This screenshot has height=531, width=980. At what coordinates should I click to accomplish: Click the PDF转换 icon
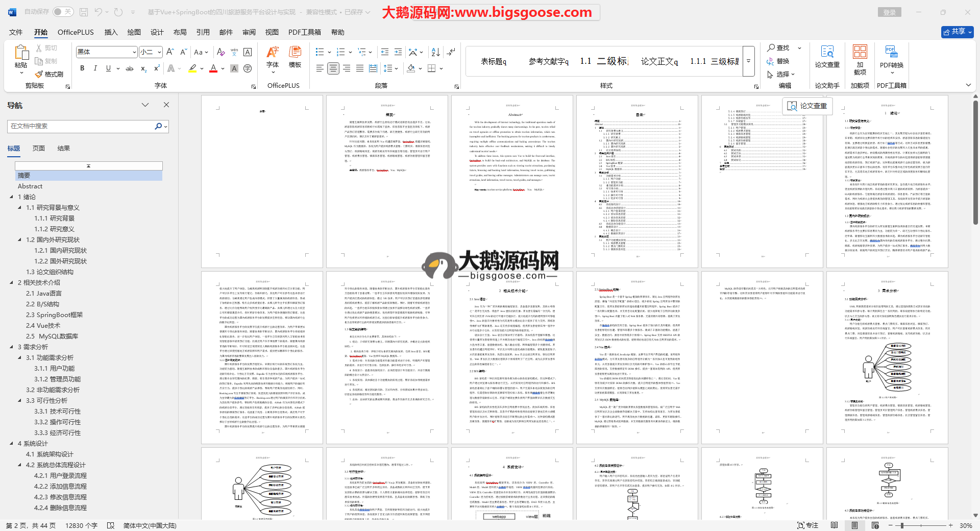[x=891, y=56]
